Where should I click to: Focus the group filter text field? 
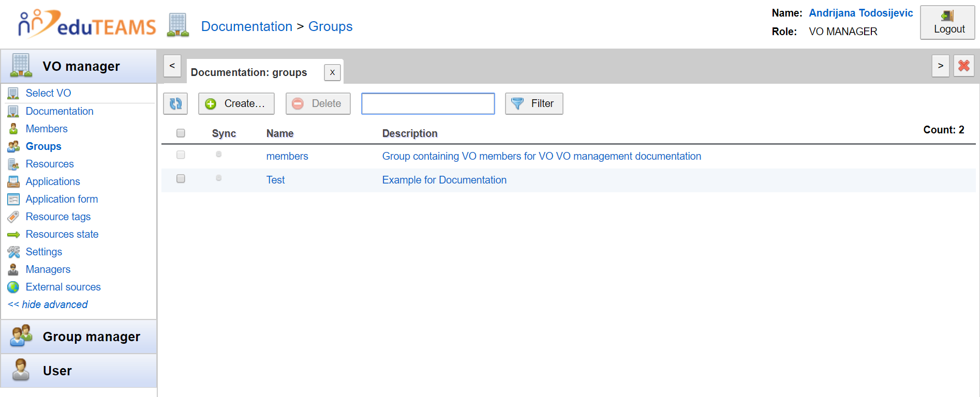(x=428, y=103)
